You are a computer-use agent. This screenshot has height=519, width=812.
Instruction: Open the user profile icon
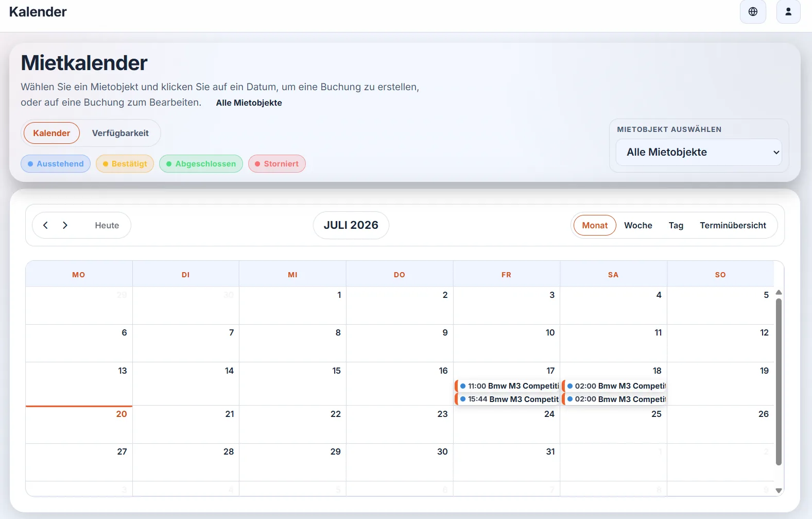click(788, 11)
